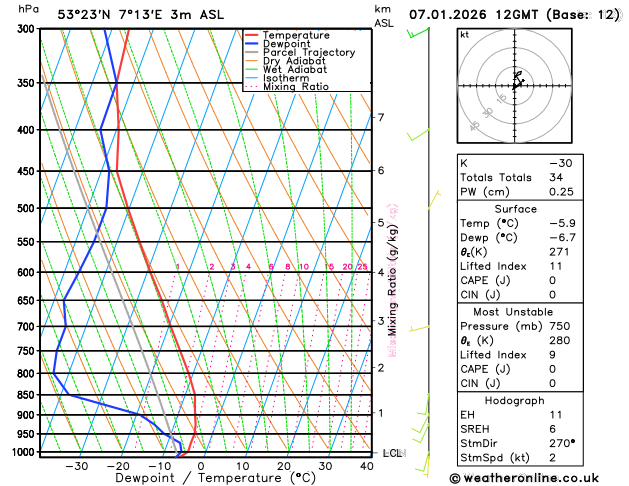Click the StmDir value 270°
The image size is (629, 486).
[x=562, y=443]
